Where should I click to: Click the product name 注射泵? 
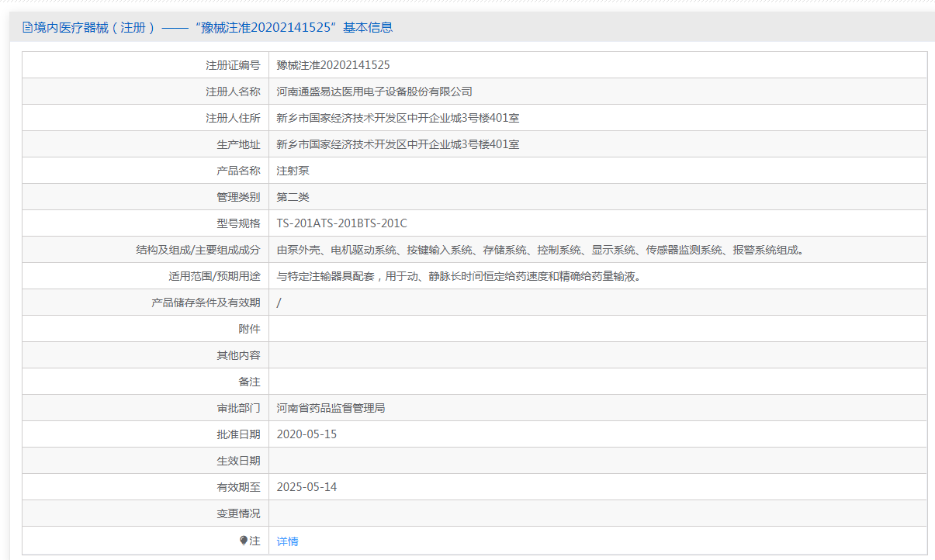[x=293, y=171]
